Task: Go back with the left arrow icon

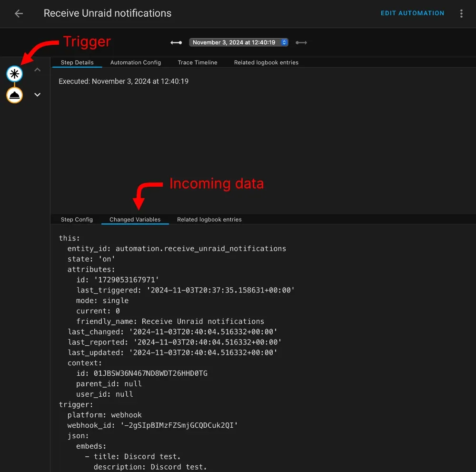Action: pyautogui.click(x=19, y=13)
